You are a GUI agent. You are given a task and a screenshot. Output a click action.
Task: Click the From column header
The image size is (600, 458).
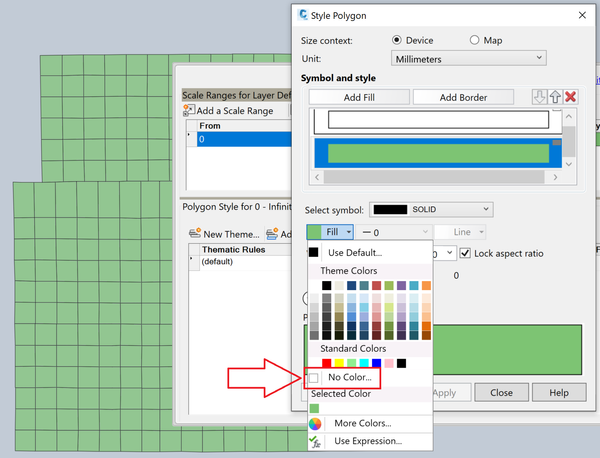(245, 126)
